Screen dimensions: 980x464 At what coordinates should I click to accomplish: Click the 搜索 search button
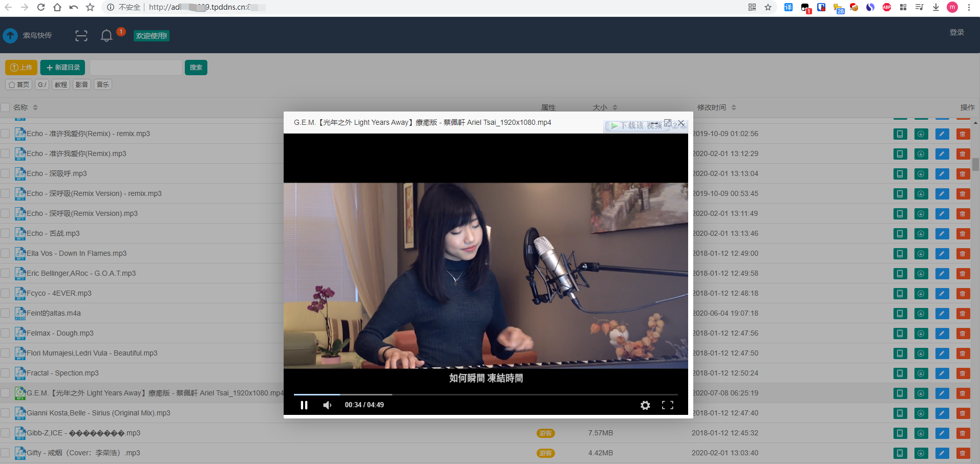196,68
